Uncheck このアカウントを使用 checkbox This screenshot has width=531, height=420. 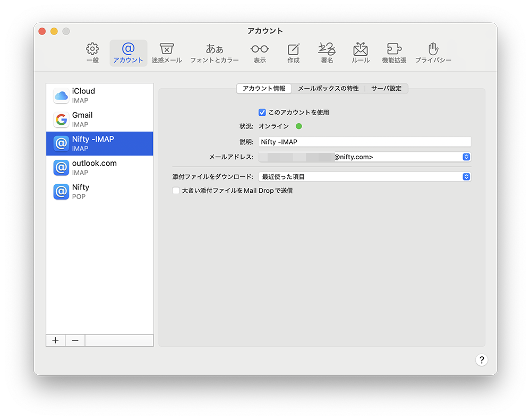tap(262, 113)
